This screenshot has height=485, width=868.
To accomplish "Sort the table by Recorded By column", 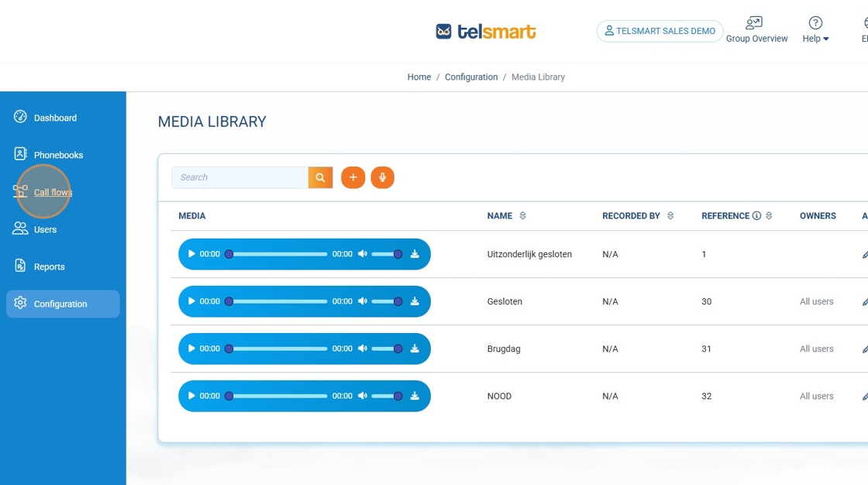I will click(670, 216).
